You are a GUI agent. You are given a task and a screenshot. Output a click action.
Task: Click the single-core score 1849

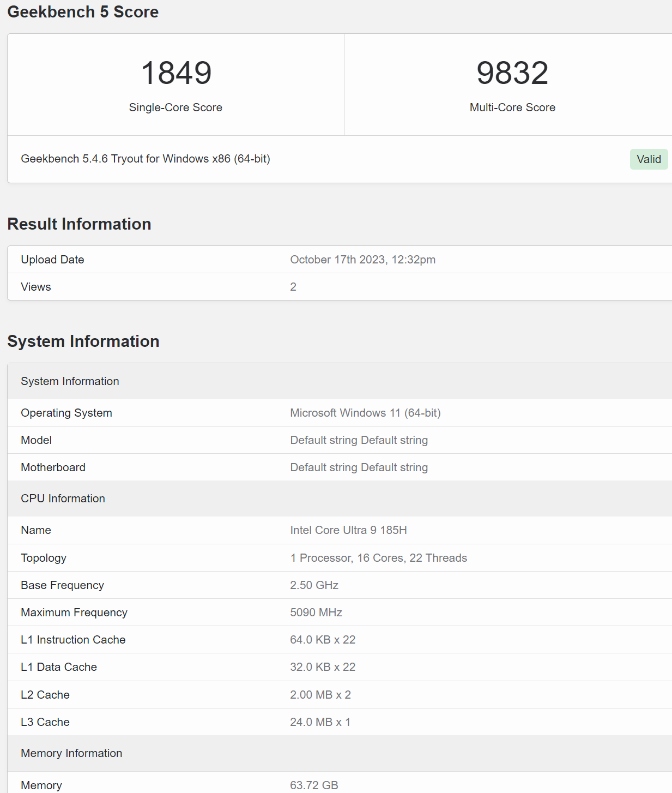pyautogui.click(x=176, y=73)
